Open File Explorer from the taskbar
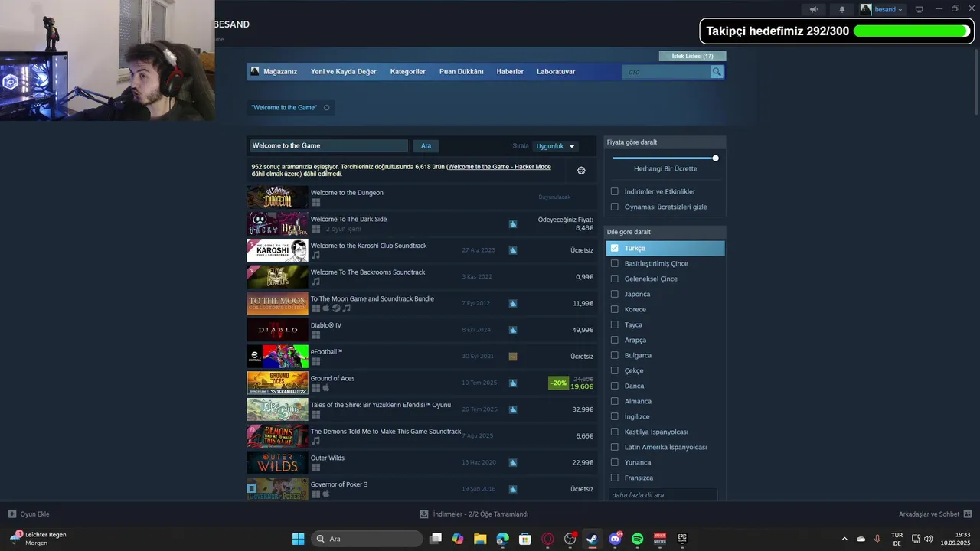980x551 pixels. [x=480, y=539]
